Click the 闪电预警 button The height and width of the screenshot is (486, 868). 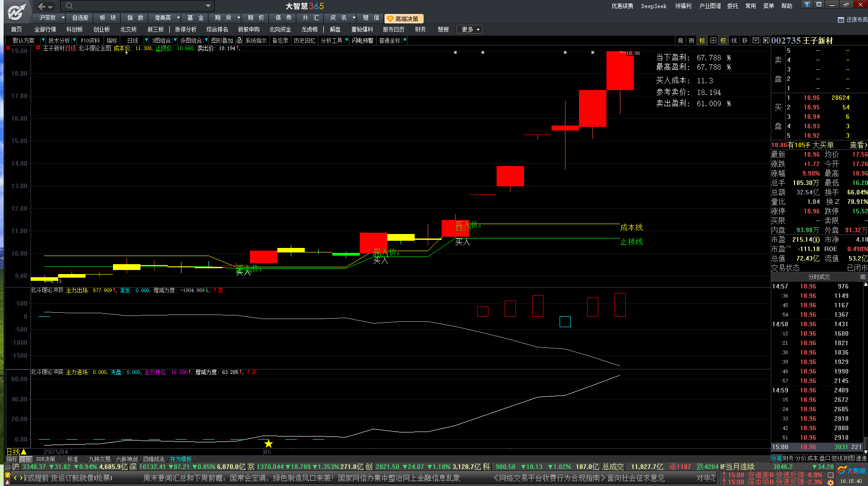point(362,40)
